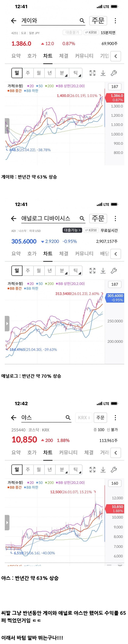Open the KRX exchange selector beside 야스
Image resolution: width=128 pixels, height=644 pixels.
(84, 418)
